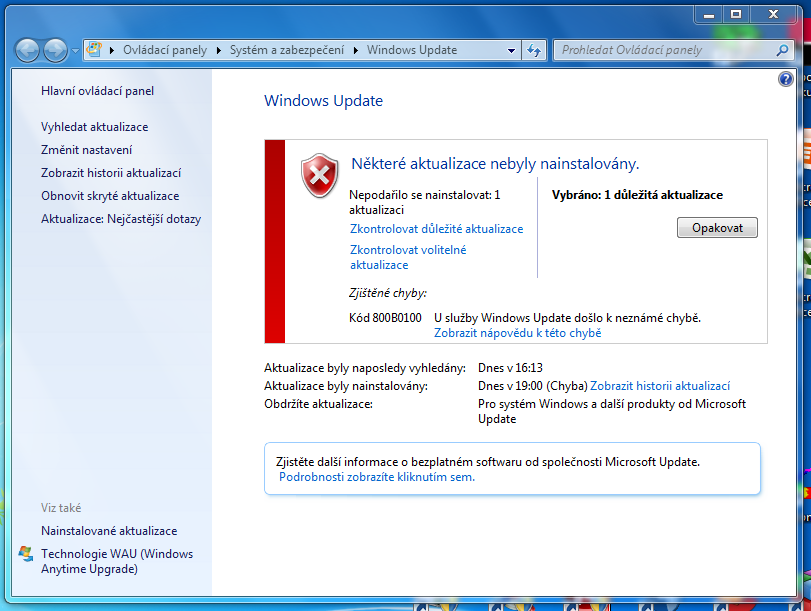Click the Back navigation arrow button
811x611 pixels.
[28, 50]
